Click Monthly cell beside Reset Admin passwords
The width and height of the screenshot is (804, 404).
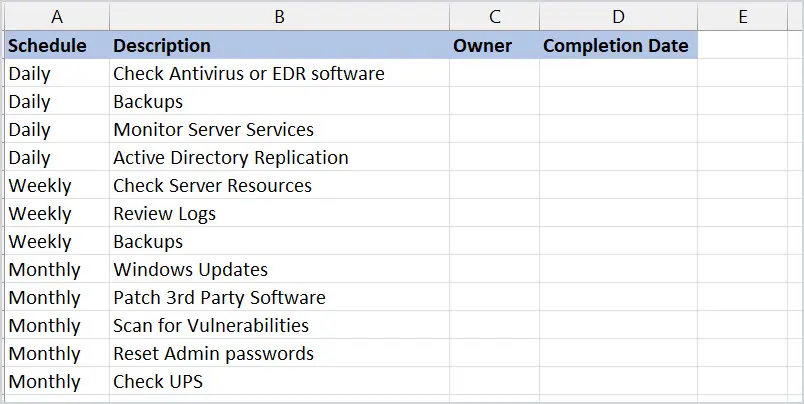pos(57,353)
